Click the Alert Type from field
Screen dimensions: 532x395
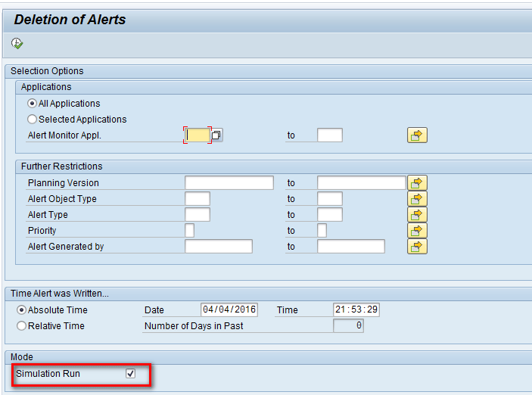[x=198, y=214]
